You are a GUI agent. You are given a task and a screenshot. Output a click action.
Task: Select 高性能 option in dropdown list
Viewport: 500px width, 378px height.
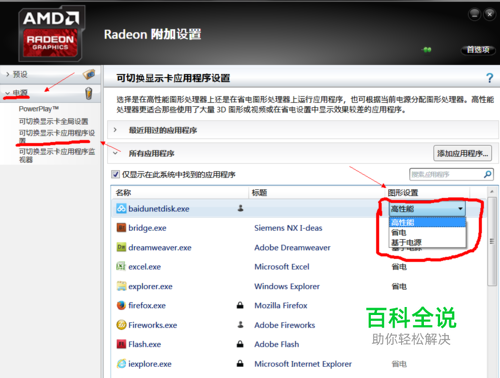point(427,222)
